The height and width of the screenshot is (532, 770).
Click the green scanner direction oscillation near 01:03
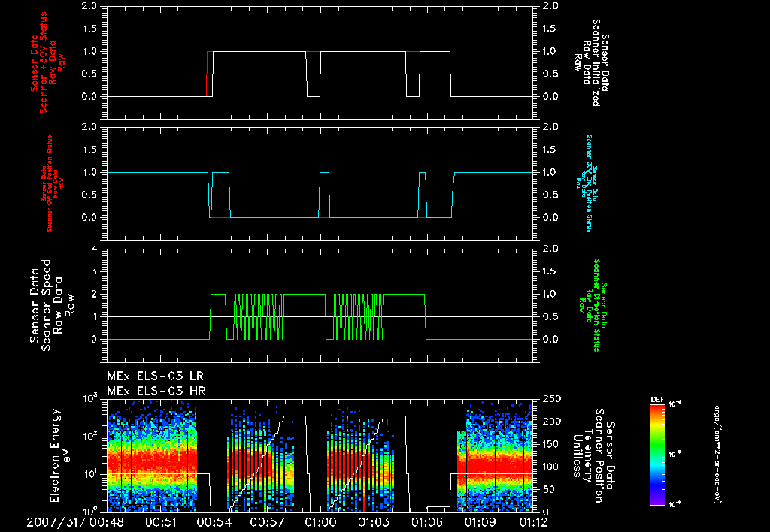click(x=359, y=316)
